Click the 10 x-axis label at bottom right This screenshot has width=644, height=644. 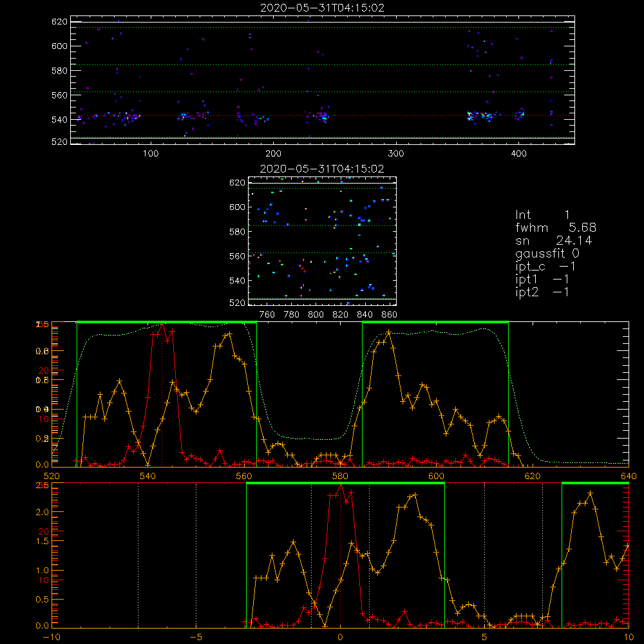point(629,638)
